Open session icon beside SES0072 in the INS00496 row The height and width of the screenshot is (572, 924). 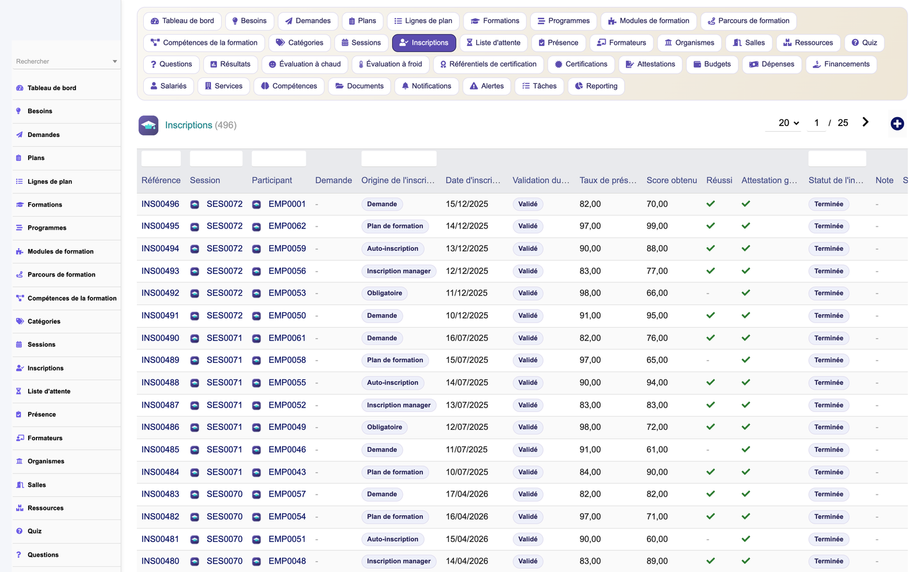click(x=194, y=204)
